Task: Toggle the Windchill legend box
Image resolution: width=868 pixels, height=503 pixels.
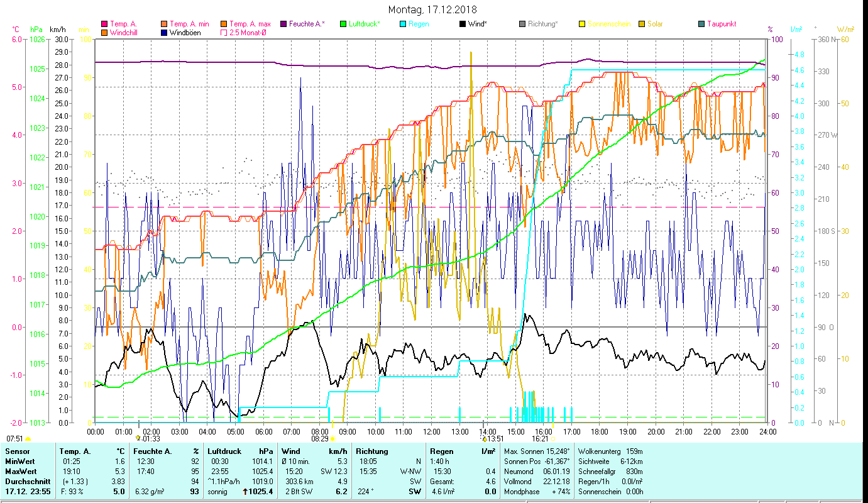Action: 104,33
